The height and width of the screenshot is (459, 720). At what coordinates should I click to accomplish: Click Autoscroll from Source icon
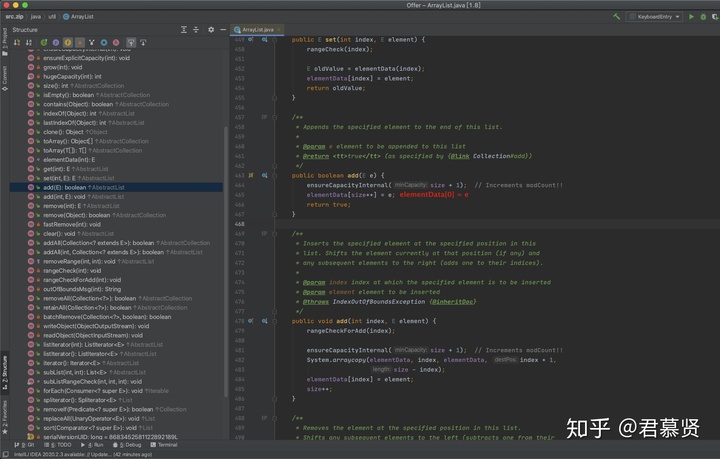143,42
